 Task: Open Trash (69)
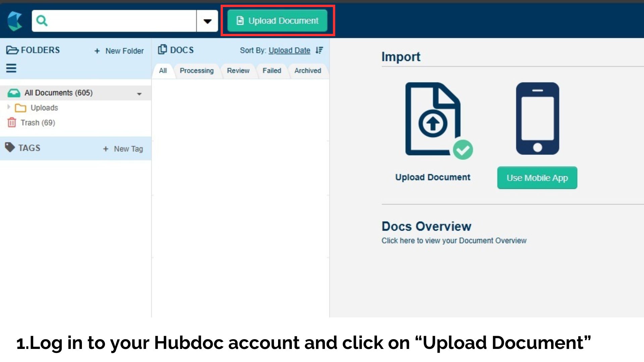click(x=38, y=123)
